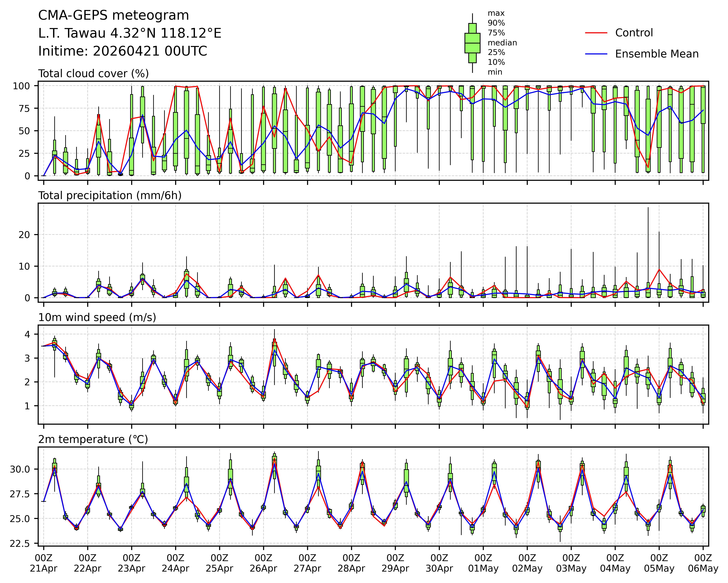Click the 'Total precipitation (mm/6h)' panel title
728x583 pixels.
(110, 196)
